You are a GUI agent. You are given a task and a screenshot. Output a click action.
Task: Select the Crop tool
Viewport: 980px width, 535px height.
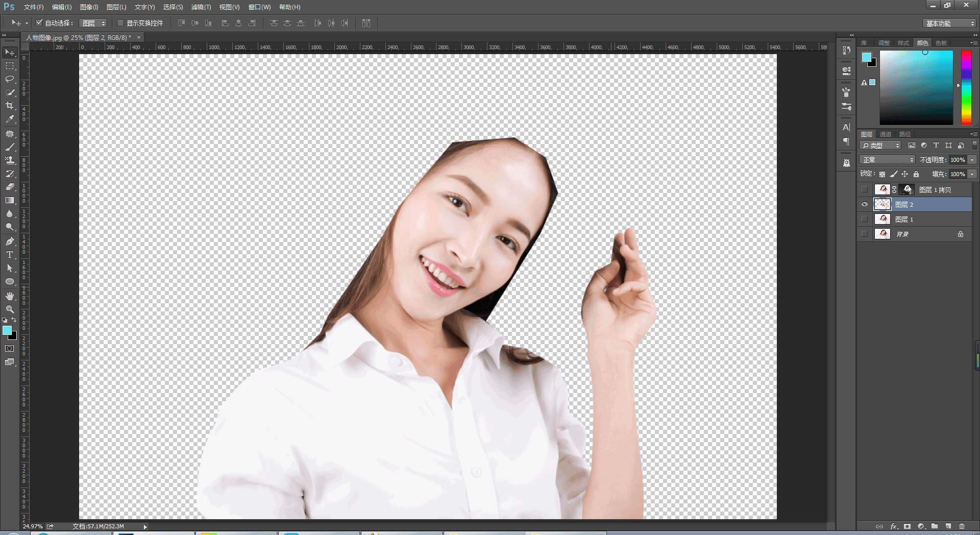[10, 106]
